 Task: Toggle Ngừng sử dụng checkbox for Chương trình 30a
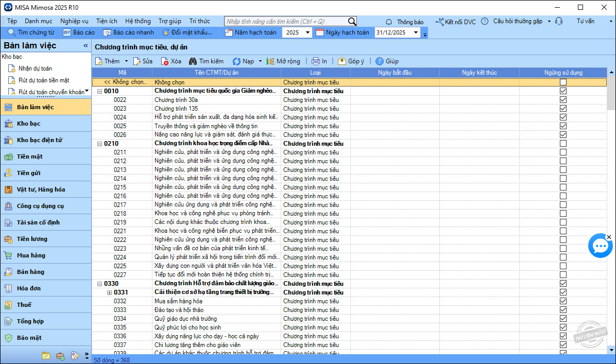coord(563,100)
